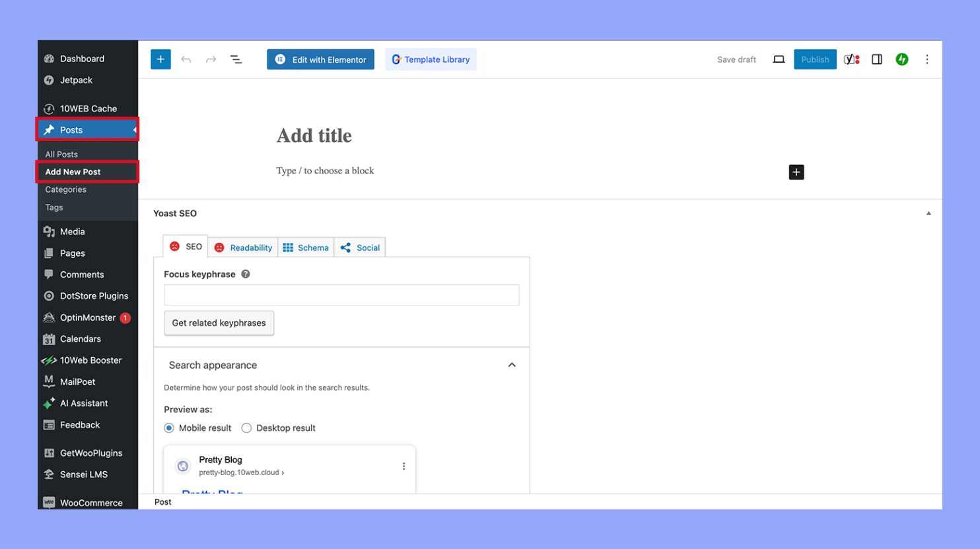Click the Edit with Elementor button
Image resolution: width=980 pixels, height=549 pixels.
tap(321, 59)
